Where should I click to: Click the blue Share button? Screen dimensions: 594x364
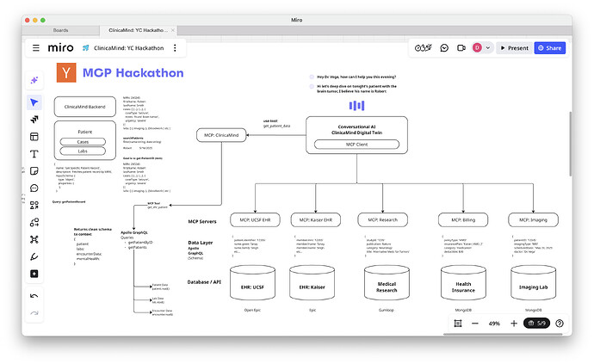(x=550, y=48)
